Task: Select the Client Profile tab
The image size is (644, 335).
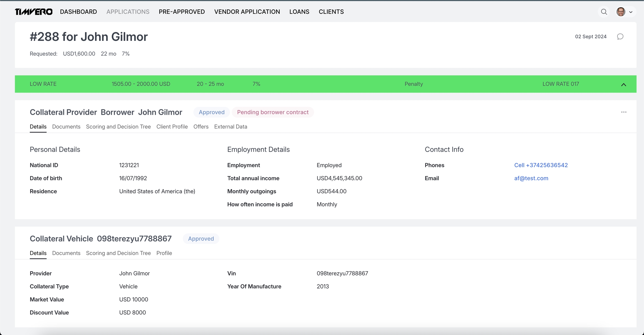Action: pyautogui.click(x=172, y=127)
